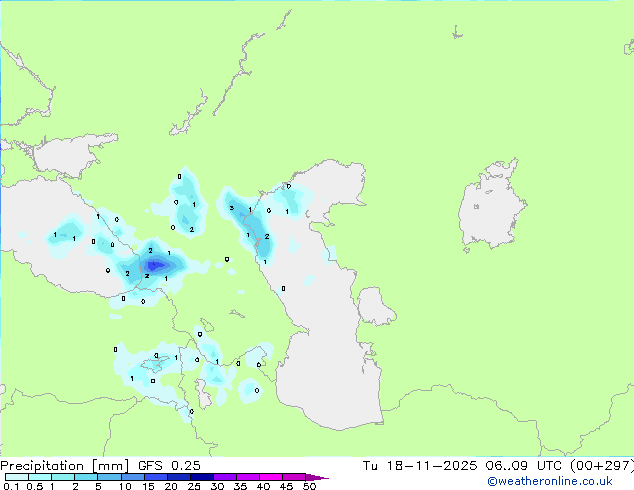Click the '30' legend scale value
This screenshot has height=490, width=634.
pyautogui.click(x=217, y=486)
